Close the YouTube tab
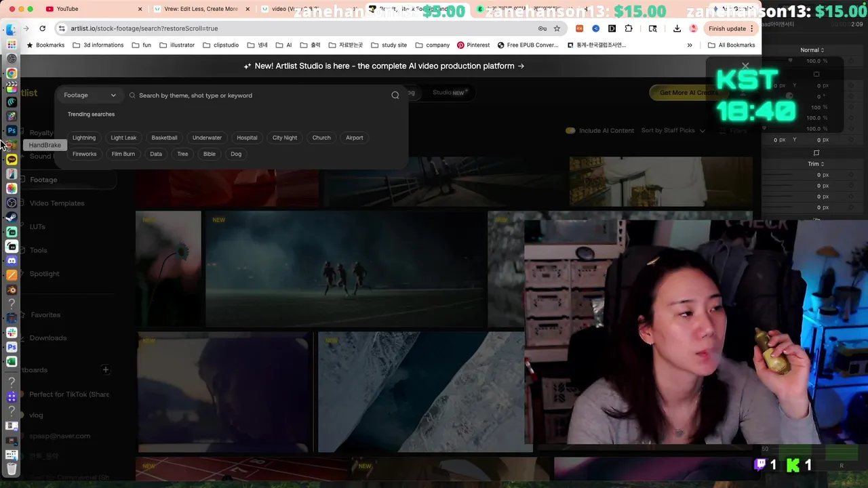 [140, 9]
